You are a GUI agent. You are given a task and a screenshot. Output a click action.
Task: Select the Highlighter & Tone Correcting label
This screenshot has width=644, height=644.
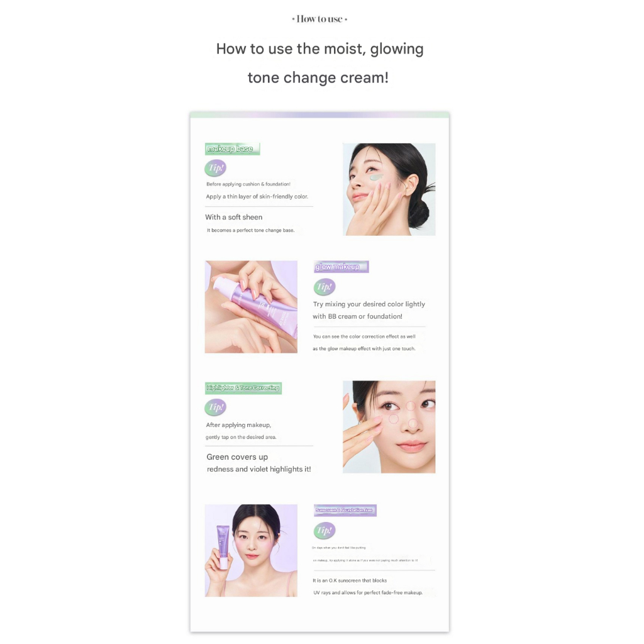pyautogui.click(x=243, y=388)
